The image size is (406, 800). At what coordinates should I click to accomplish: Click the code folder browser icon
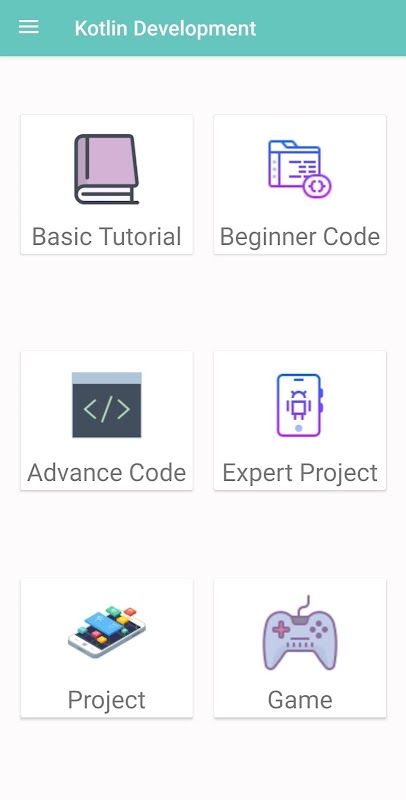pos(300,169)
